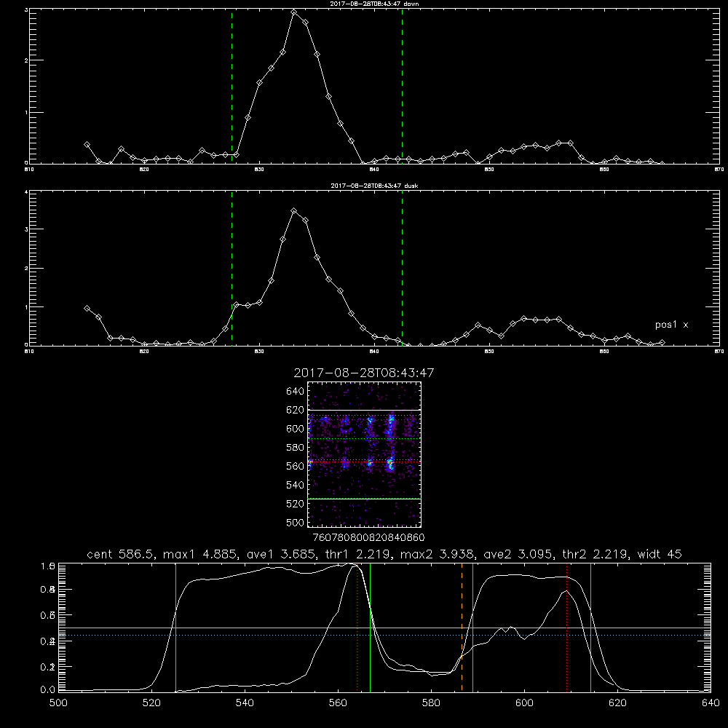Screen dimensions: 728x728
Task: Click the 580 y-axis label beside the spectral image
Action: point(296,448)
